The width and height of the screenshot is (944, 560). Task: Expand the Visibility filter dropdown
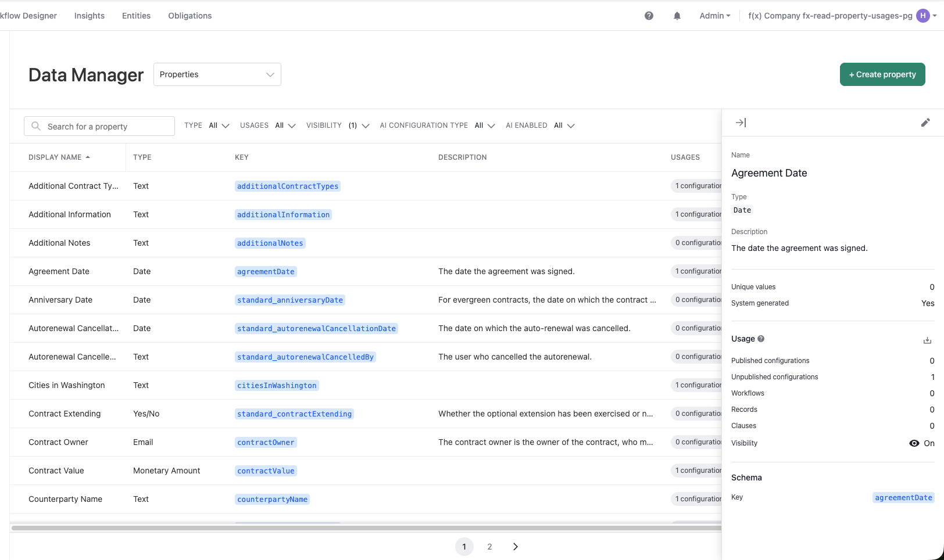(x=338, y=125)
